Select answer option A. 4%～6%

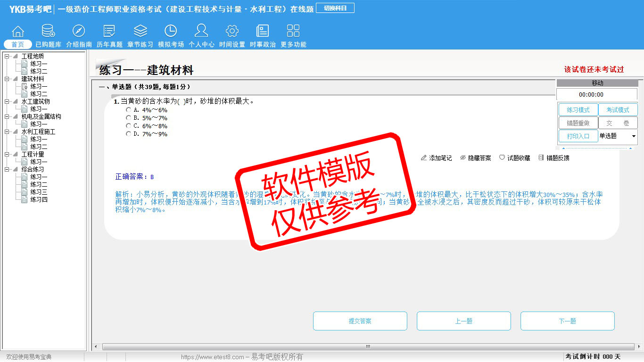[128, 110]
